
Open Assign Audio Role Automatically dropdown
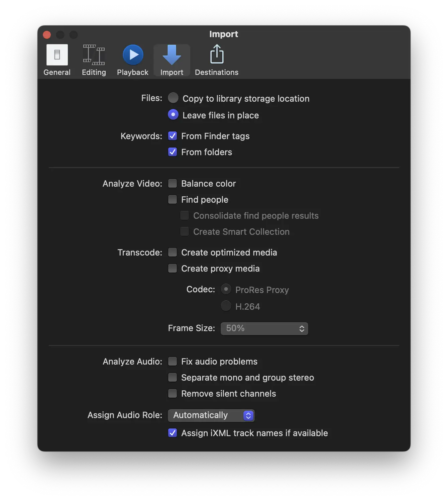pos(211,415)
